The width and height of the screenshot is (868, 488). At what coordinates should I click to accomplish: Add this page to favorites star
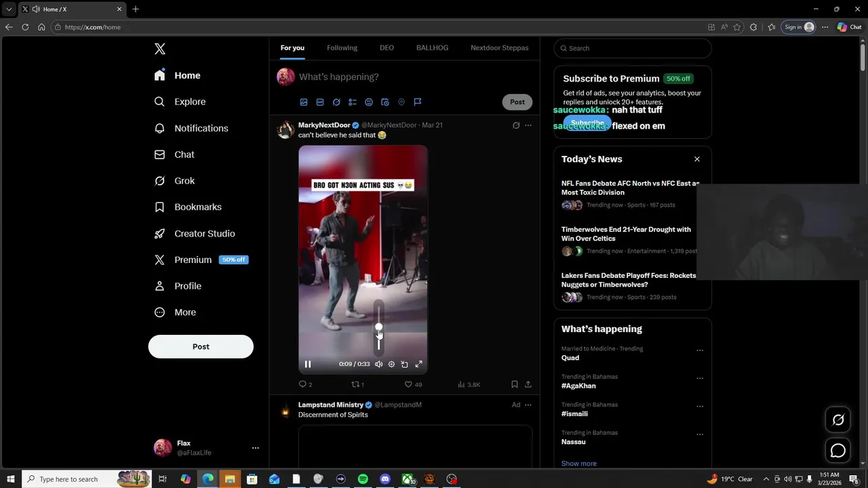pos(737,27)
